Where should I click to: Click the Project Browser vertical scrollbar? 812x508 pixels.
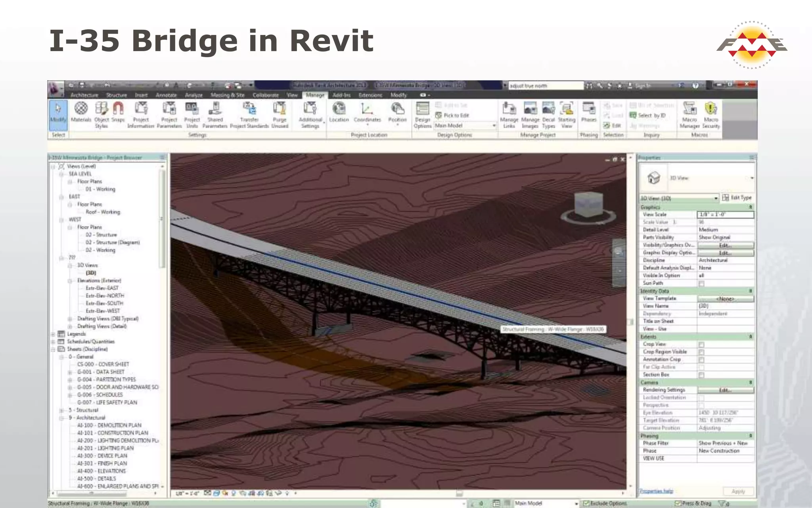pyautogui.click(x=162, y=219)
